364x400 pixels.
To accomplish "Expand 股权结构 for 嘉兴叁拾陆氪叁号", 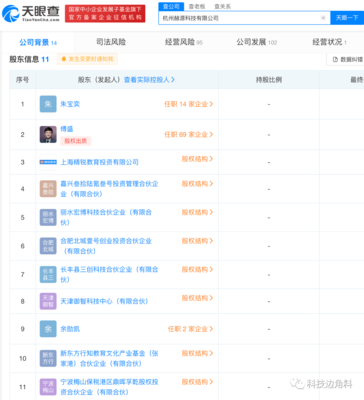I will click(x=197, y=184).
